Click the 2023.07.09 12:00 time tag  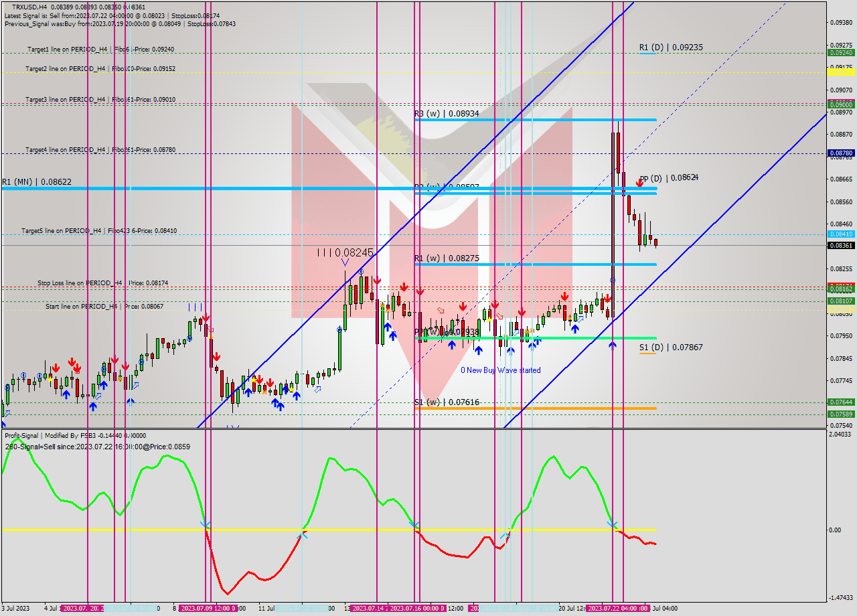(206, 609)
